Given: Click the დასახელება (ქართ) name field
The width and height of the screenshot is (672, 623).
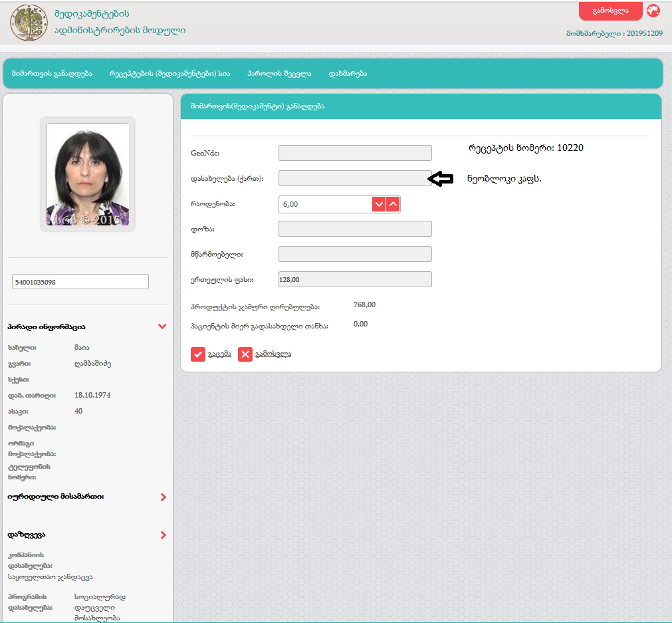Looking at the screenshot, I should 355,178.
